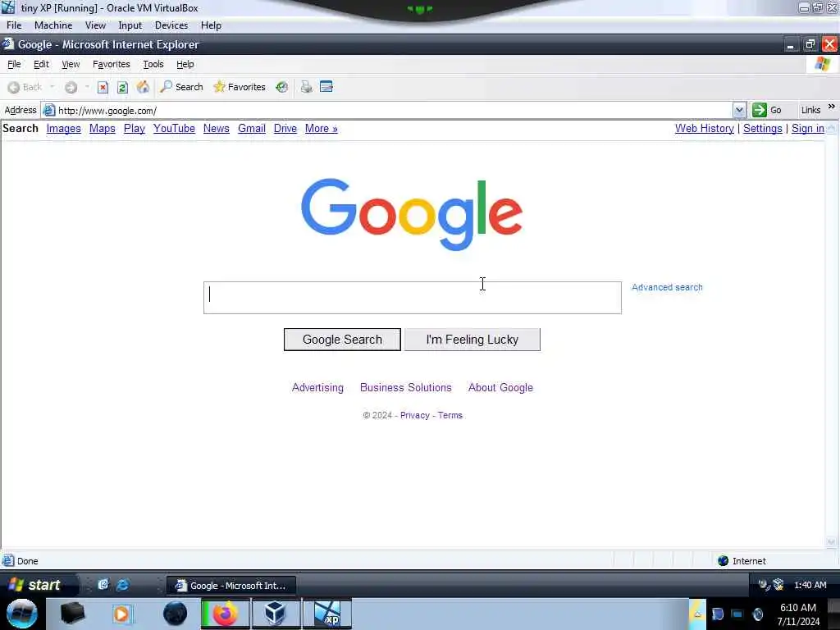Click inside the Google search text box
The image size is (840, 630).
click(x=413, y=298)
